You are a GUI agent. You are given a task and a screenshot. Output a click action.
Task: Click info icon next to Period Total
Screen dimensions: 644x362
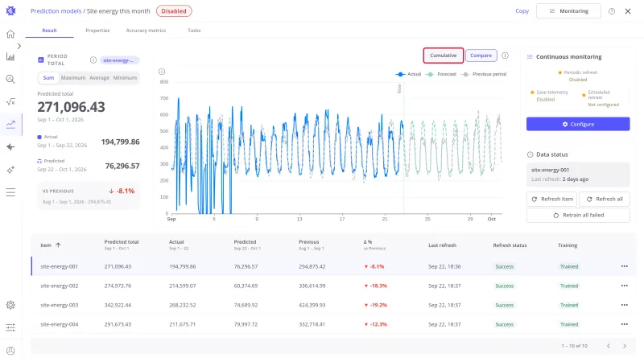tap(93, 60)
